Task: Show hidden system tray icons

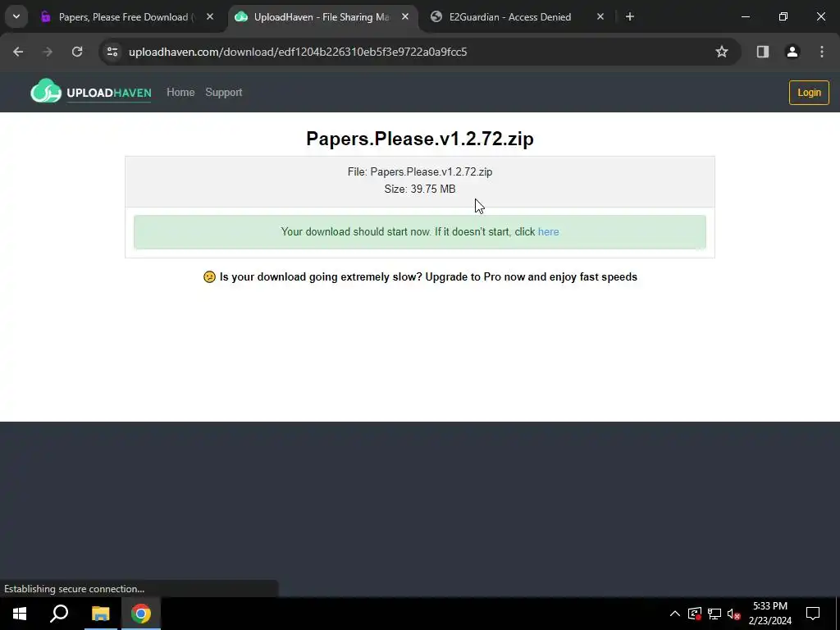Action: [675, 614]
